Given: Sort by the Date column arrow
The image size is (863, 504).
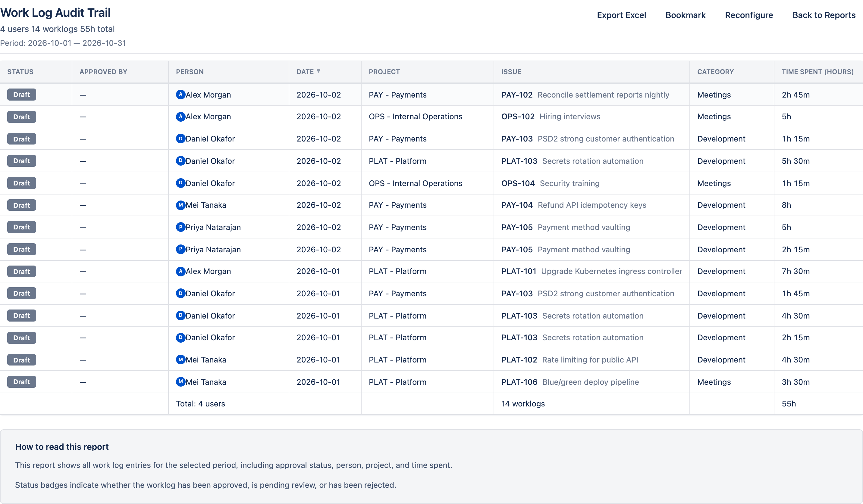Looking at the screenshot, I should coord(319,71).
